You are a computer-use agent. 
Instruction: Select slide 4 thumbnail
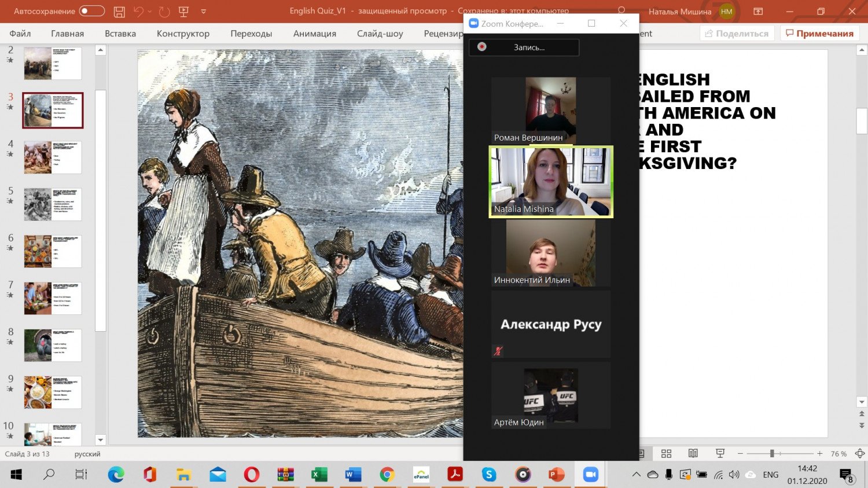tap(53, 157)
